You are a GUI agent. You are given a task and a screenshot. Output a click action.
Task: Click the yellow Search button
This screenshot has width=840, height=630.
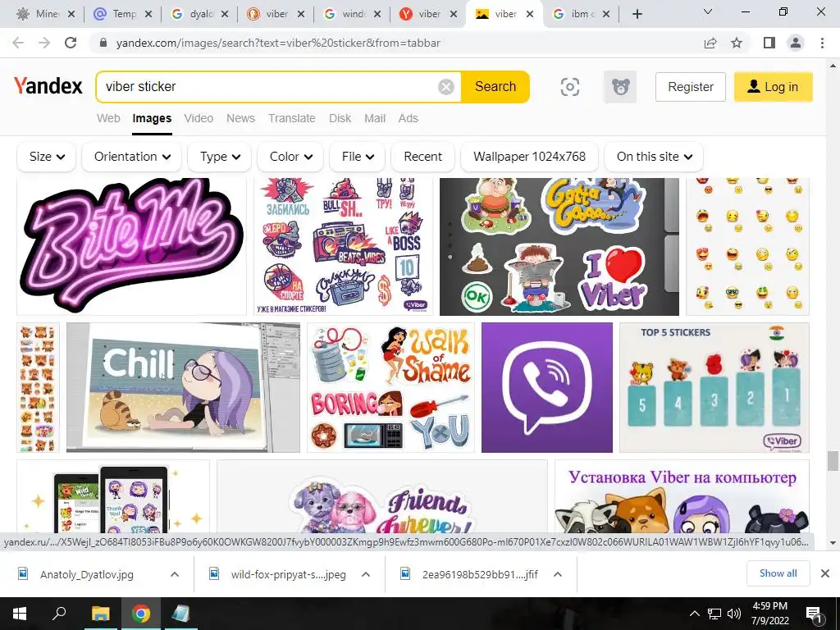tap(495, 86)
